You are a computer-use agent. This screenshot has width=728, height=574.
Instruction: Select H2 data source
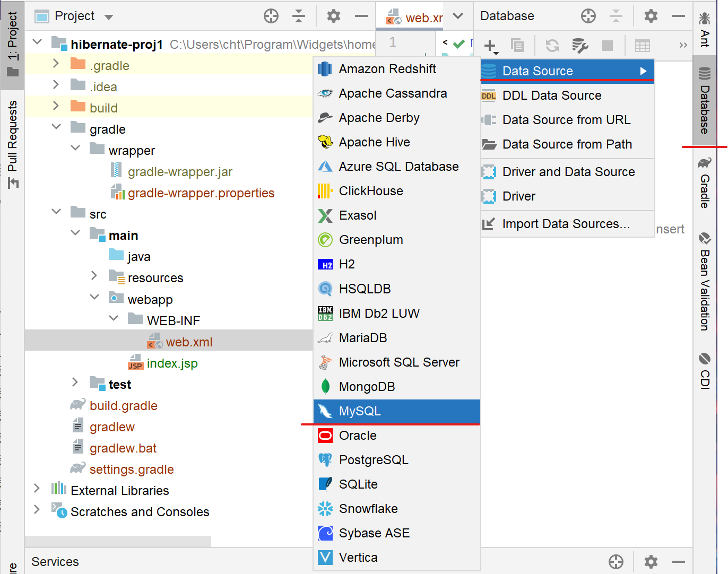(397, 264)
